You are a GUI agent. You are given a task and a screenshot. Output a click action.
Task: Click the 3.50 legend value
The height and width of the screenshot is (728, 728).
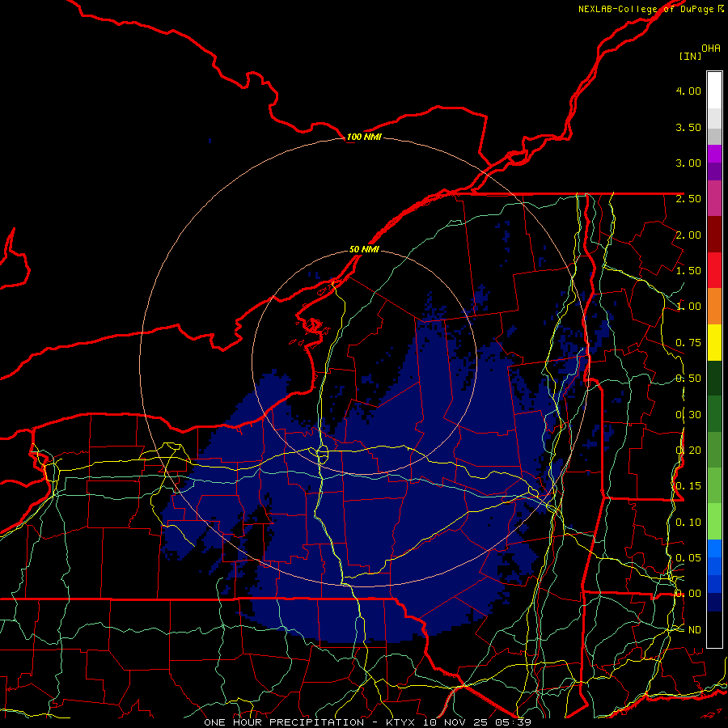(688, 127)
